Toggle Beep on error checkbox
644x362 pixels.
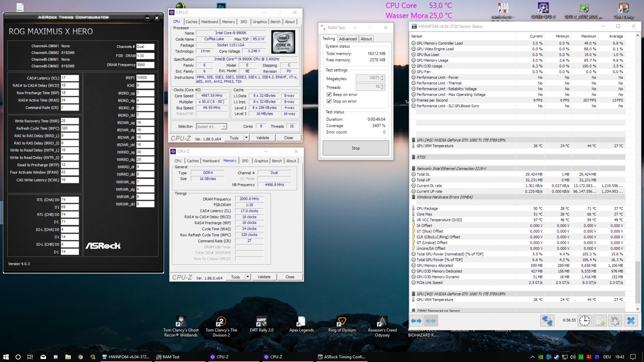[329, 95]
